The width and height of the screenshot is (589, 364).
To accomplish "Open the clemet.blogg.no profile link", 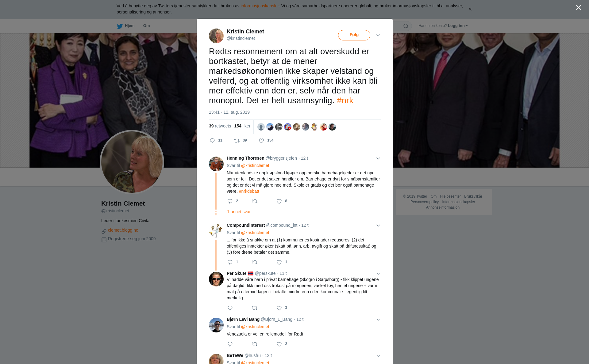I will pos(123,230).
